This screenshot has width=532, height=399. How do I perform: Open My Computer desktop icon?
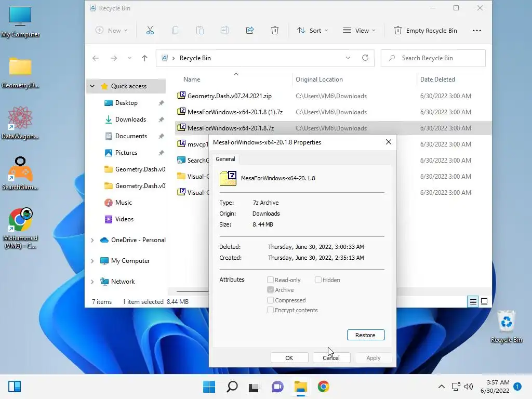tap(20, 22)
